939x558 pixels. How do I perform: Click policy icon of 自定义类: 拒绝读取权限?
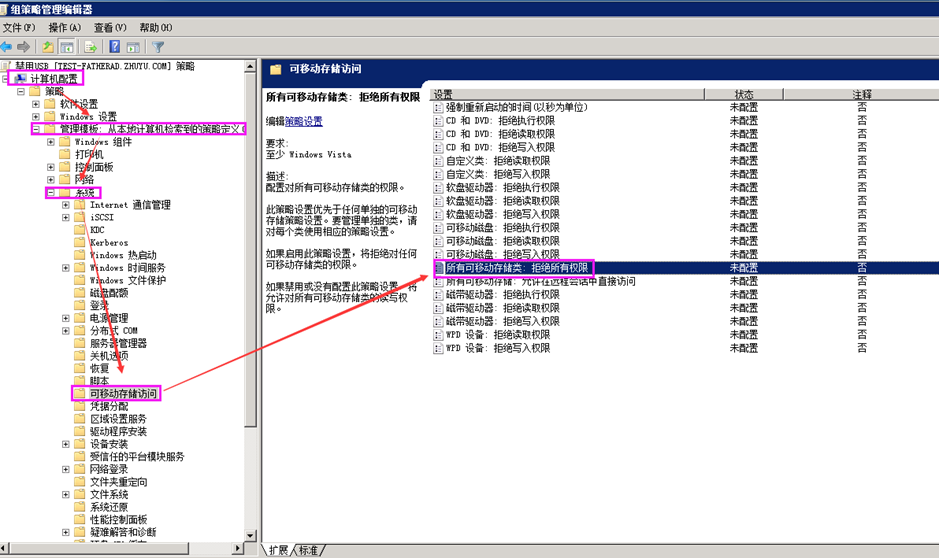point(438,161)
